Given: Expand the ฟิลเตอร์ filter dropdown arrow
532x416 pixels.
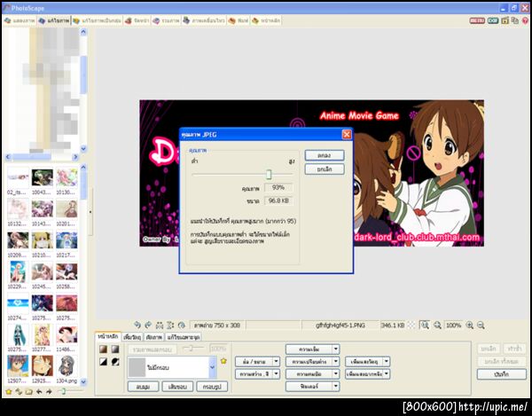Looking at the screenshot, I should (x=335, y=386).
